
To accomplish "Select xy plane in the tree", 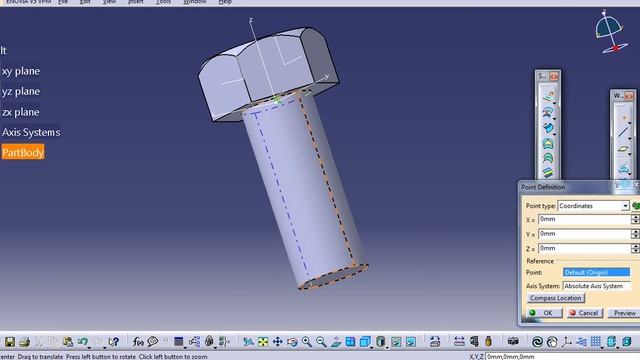I will tap(21, 71).
